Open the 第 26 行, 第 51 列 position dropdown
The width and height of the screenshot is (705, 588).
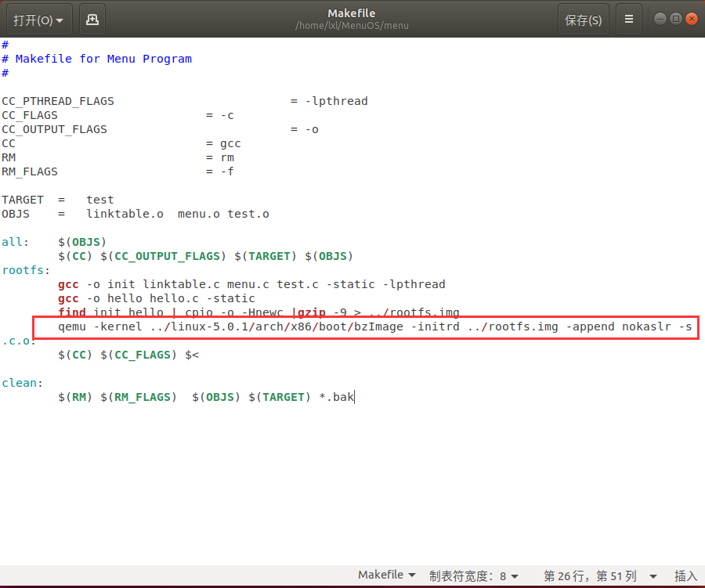(600, 575)
